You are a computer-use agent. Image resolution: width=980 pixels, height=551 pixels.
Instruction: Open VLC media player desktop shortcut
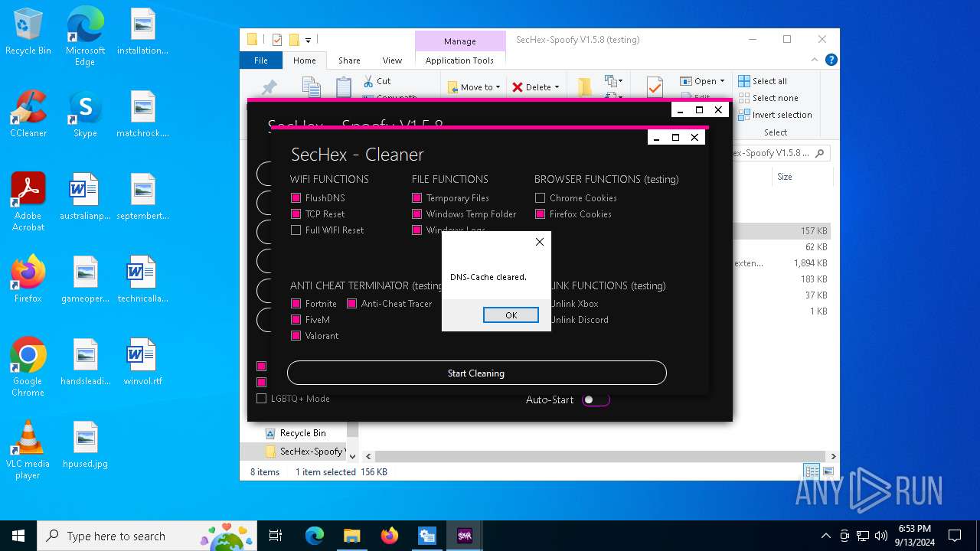[x=28, y=450]
